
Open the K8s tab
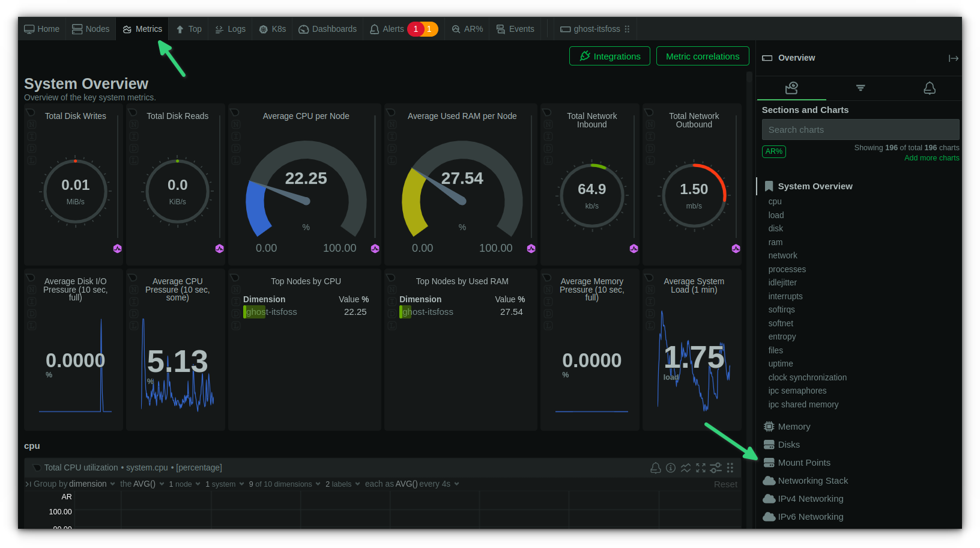[272, 29]
